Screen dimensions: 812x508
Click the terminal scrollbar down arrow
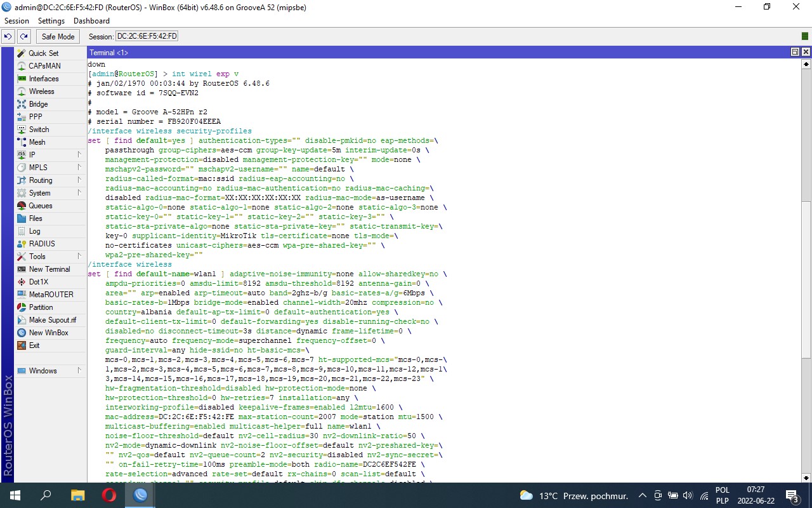coord(806,478)
